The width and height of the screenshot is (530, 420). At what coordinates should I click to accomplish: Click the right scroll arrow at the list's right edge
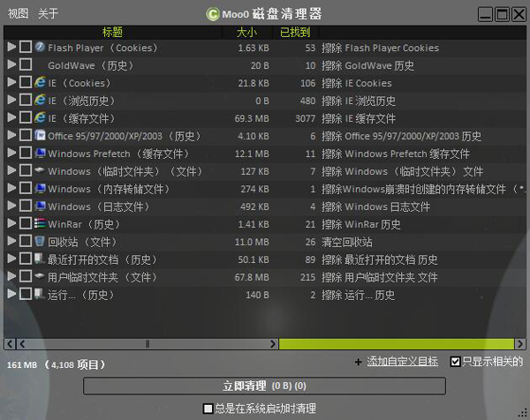coord(520,344)
